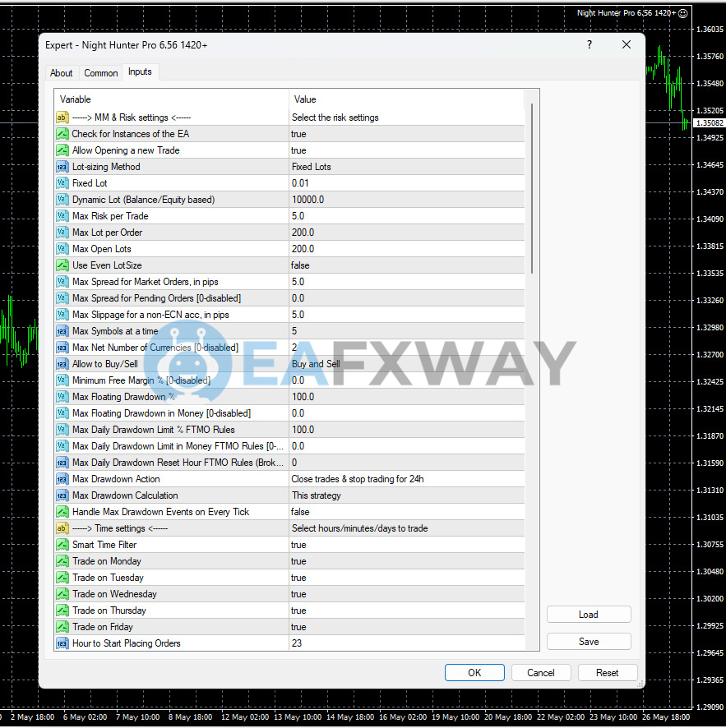This screenshot has height=728, width=726.
Task: Open the Fixed Lots lot-sizing method dropdown
Action: pyautogui.click(x=406, y=167)
